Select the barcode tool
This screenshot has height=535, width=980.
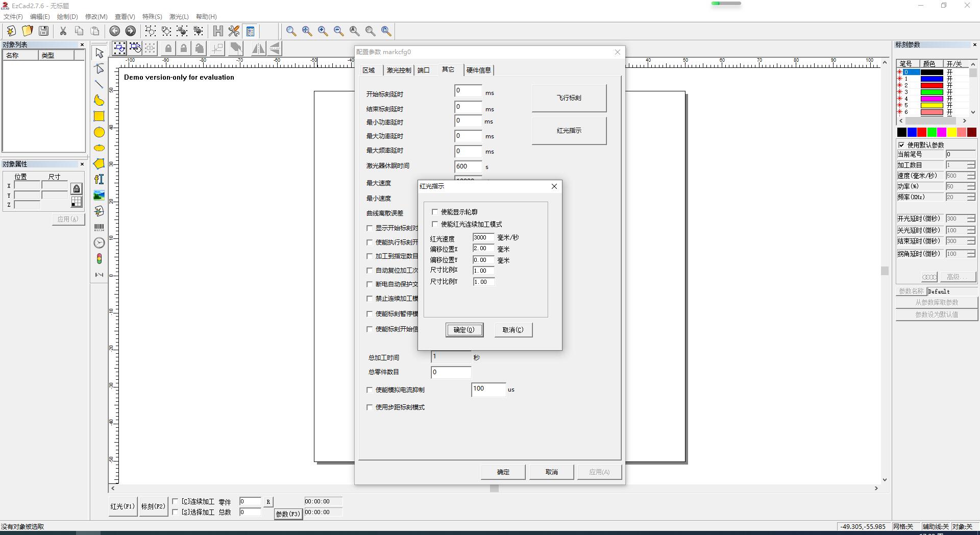point(99,227)
